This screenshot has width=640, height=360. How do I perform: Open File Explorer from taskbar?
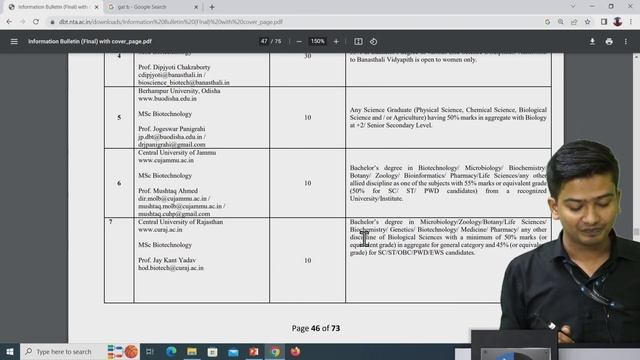pos(192,351)
